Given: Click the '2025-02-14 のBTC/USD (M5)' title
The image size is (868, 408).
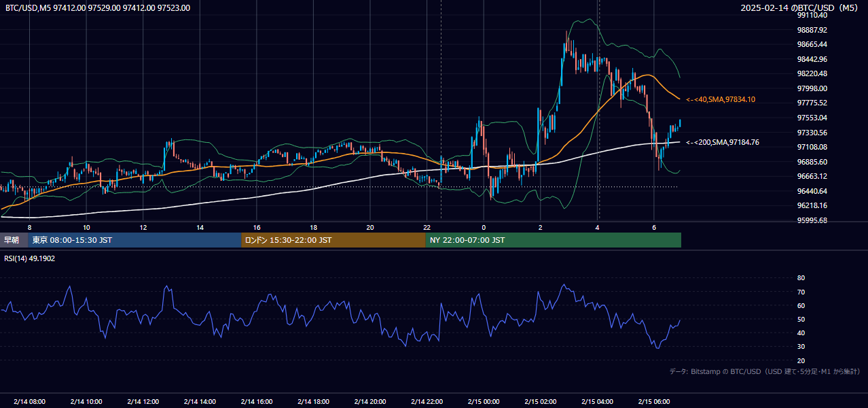Looking at the screenshot, I should point(800,7).
